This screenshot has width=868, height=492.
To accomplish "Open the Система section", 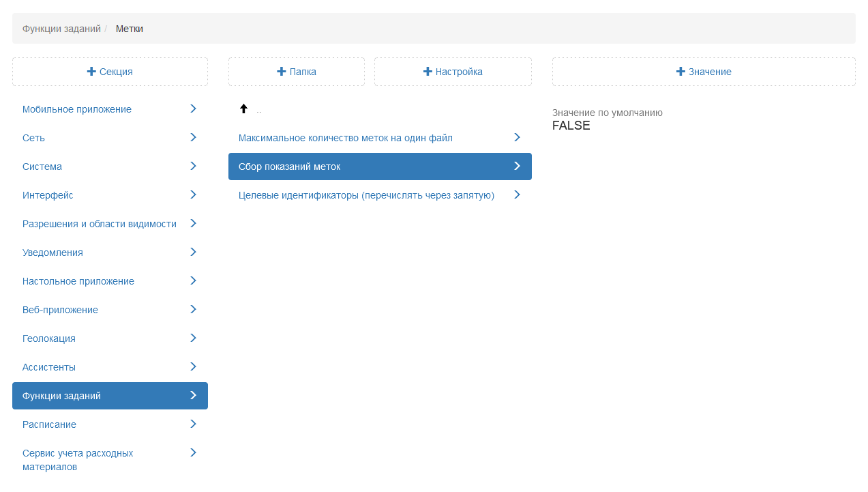I will [x=42, y=167].
